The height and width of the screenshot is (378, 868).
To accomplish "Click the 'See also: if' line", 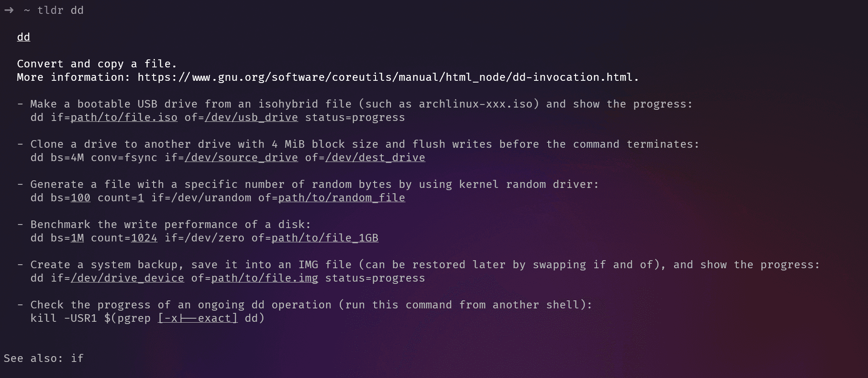I will point(44,358).
